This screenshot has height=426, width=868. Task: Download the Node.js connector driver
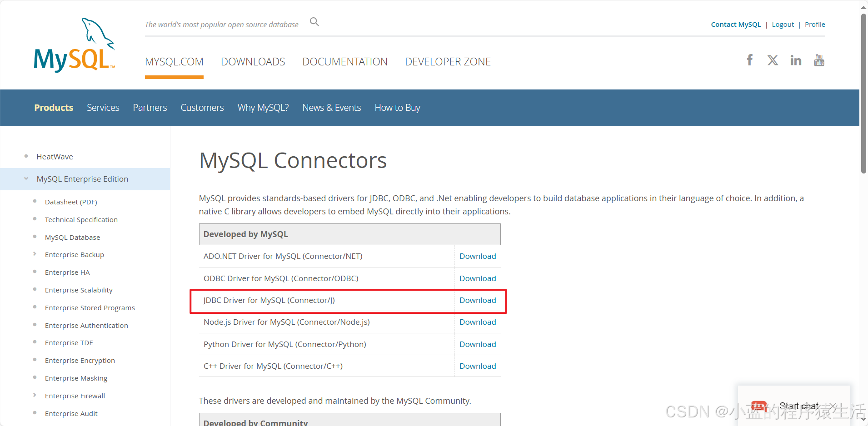[478, 322]
